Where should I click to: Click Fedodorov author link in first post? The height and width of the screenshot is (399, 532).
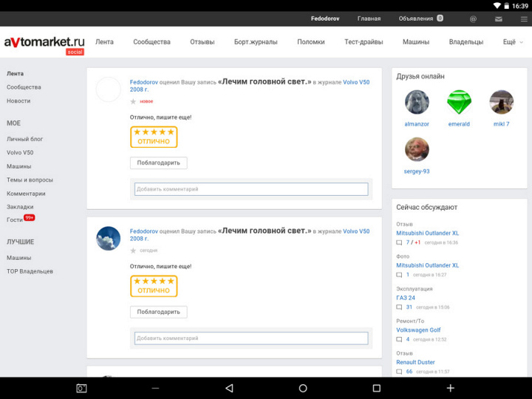pos(144,82)
